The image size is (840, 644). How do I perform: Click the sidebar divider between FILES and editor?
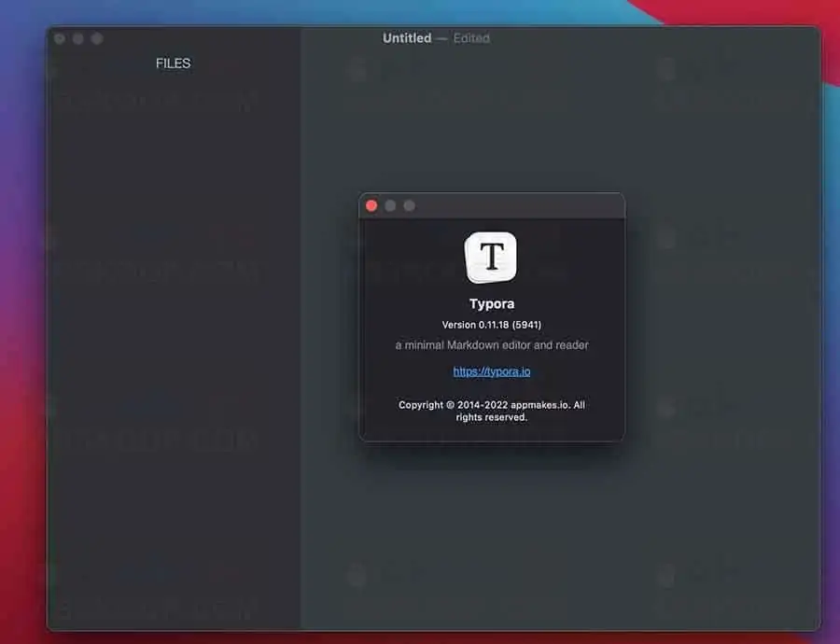pyautogui.click(x=299, y=327)
